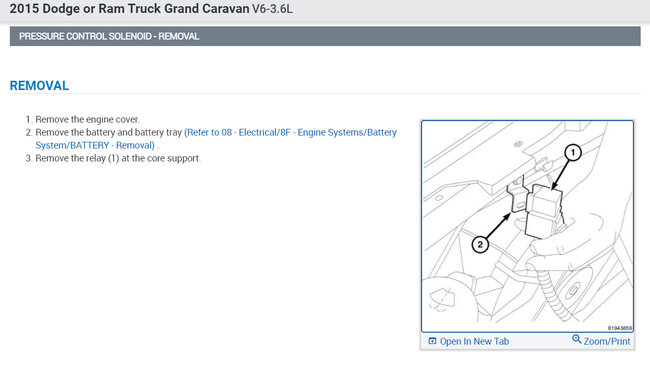Click the magnifier icon beside Zoom/Print

(576, 339)
